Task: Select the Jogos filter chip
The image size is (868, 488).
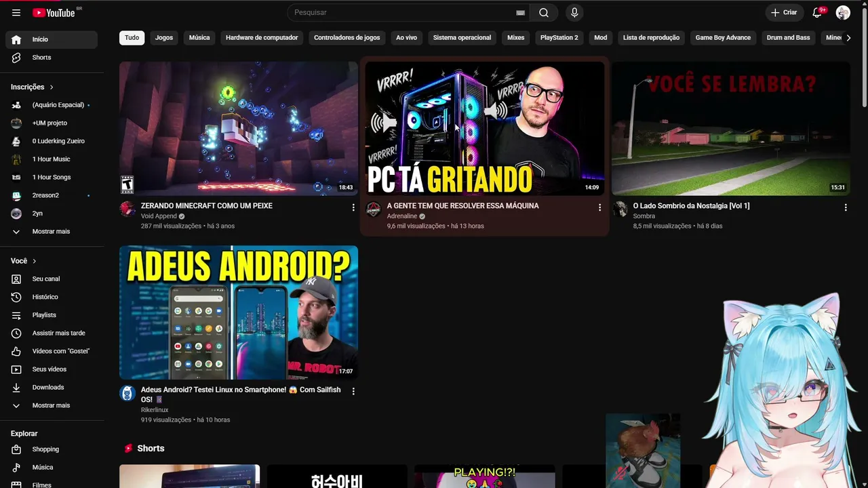Action: click(164, 38)
